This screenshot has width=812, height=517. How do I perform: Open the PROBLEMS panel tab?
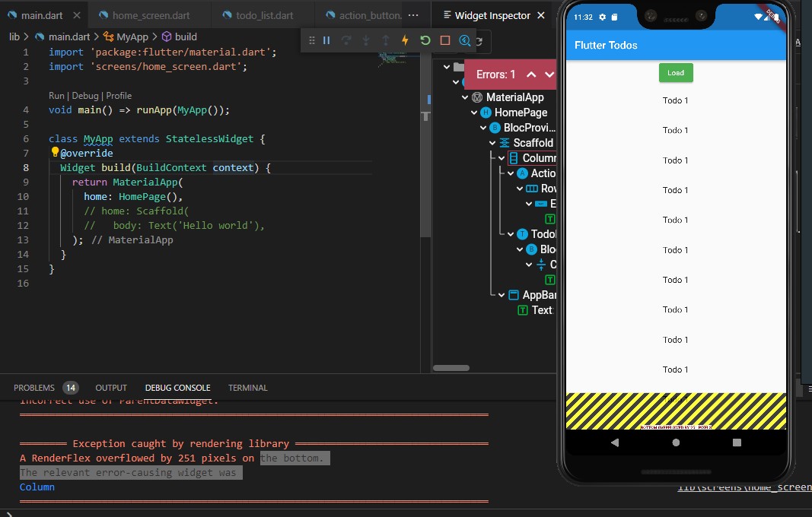point(33,388)
